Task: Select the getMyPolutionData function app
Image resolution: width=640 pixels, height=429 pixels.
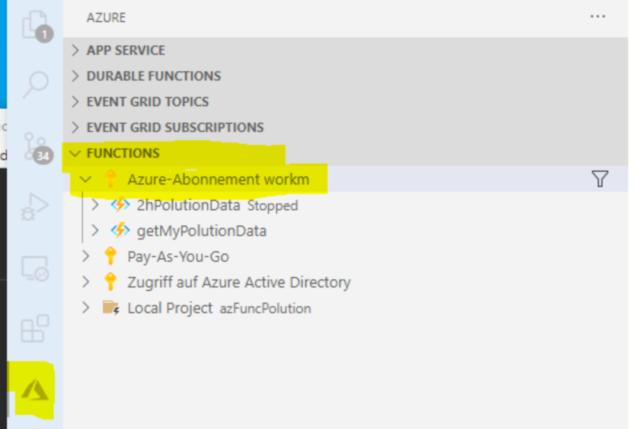Action: 201,231
